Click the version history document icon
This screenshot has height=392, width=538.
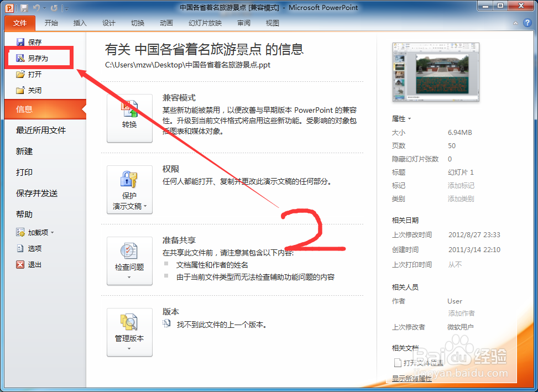(x=166, y=323)
